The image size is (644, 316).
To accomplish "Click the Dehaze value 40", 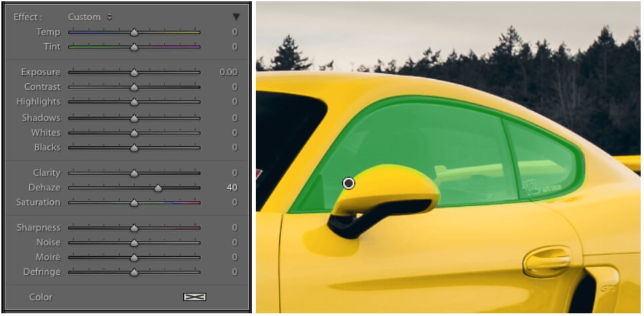I will click(x=232, y=188).
